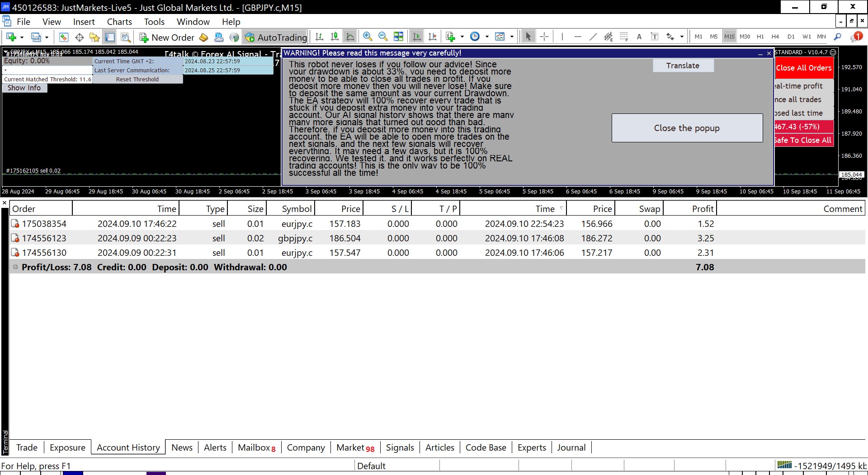The image size is (868, 475).
Task: Click Close the popup
Action: [687, 128]
